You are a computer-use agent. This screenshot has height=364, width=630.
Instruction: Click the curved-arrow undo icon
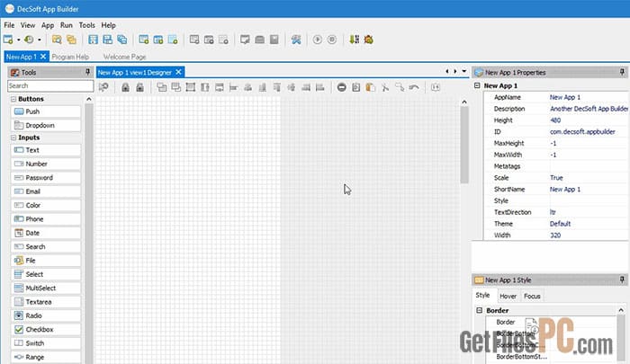pyautogui.click(x=414, y=87)
